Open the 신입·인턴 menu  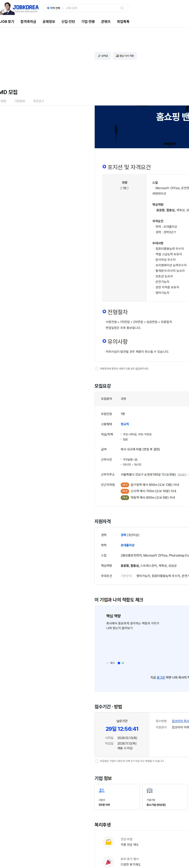68,22
